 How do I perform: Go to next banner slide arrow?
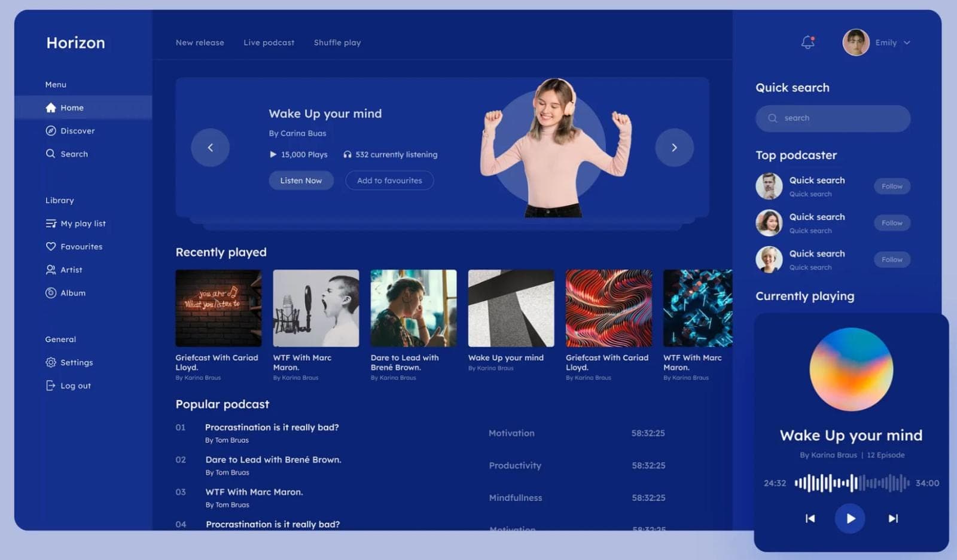[674, 147]
